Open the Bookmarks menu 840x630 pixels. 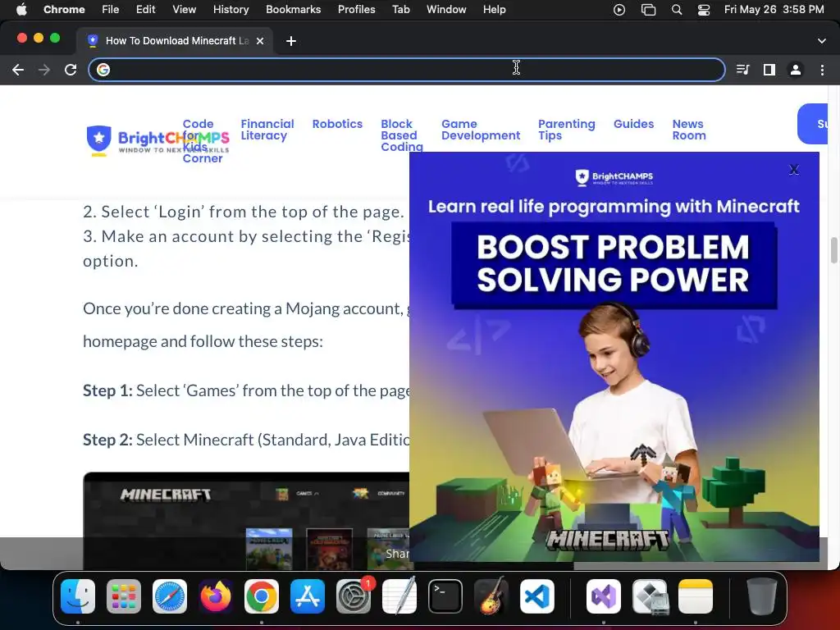coord(294,10)
